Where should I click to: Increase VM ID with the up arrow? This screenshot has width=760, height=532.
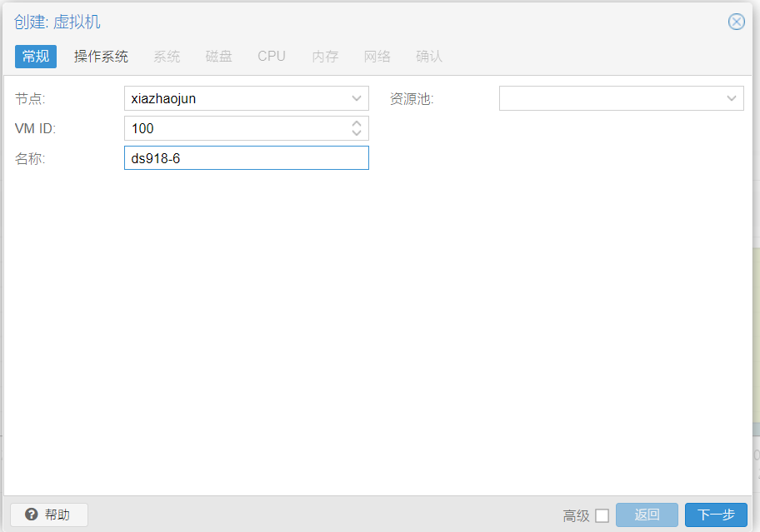tap(357, 123)
